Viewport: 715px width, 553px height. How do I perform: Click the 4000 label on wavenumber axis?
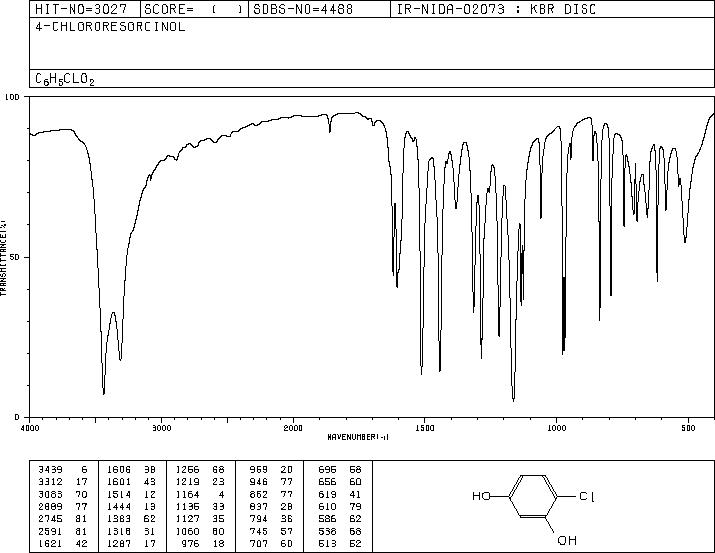coord(30,428)
